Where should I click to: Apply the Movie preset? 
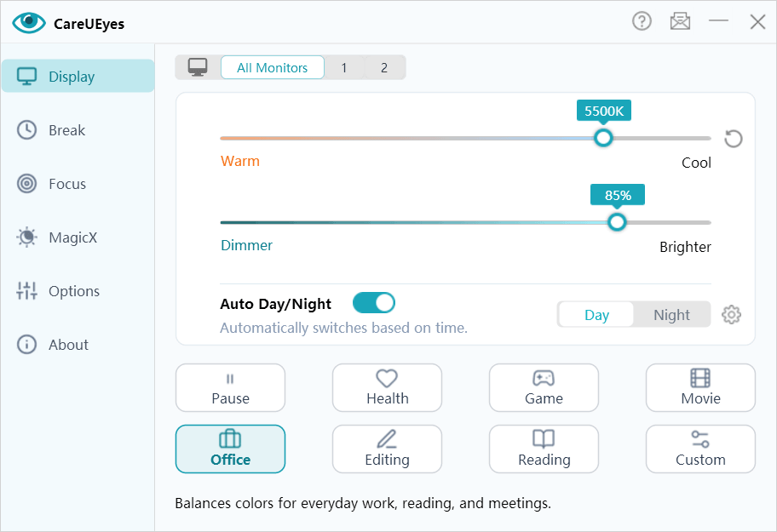coord(700,387)
